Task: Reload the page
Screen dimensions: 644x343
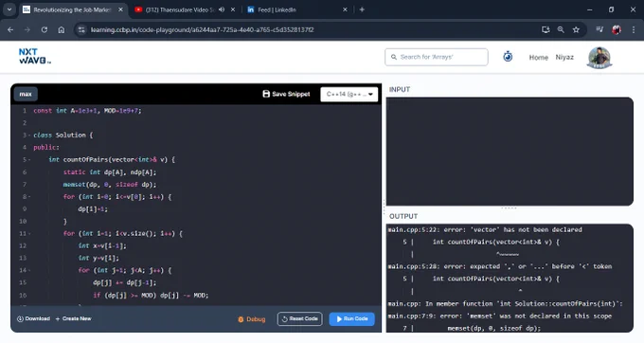Action: pos(45,29)
